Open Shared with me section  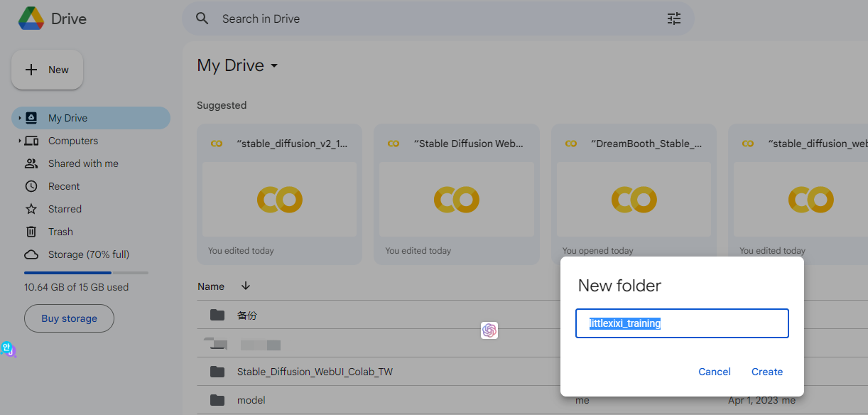click(x=91, y=163)
